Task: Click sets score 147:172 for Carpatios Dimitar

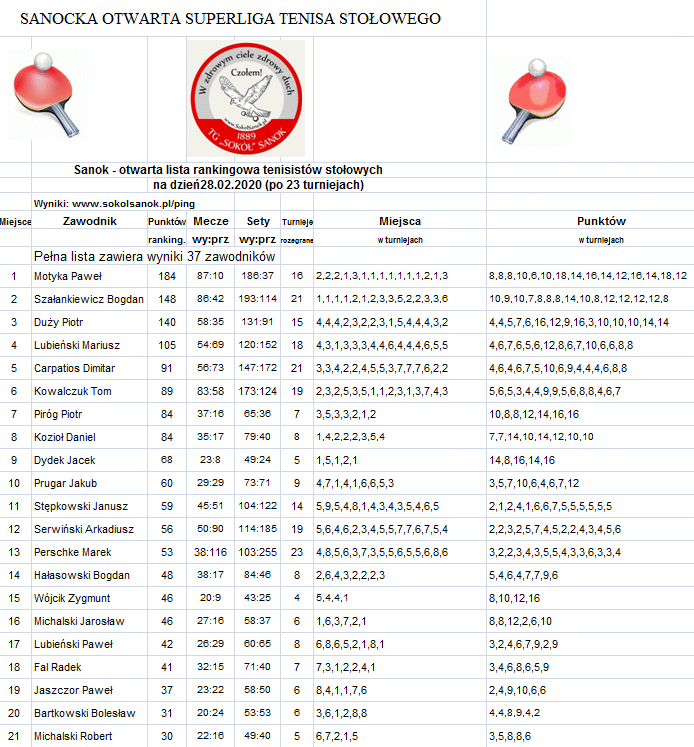Action: [x=258, y=368]
